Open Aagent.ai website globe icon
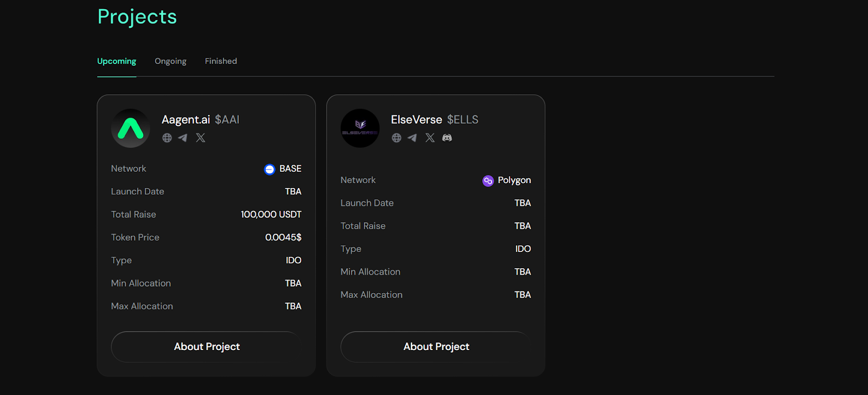The height and width of the screenshot is (395, 868). pos(167,138)
